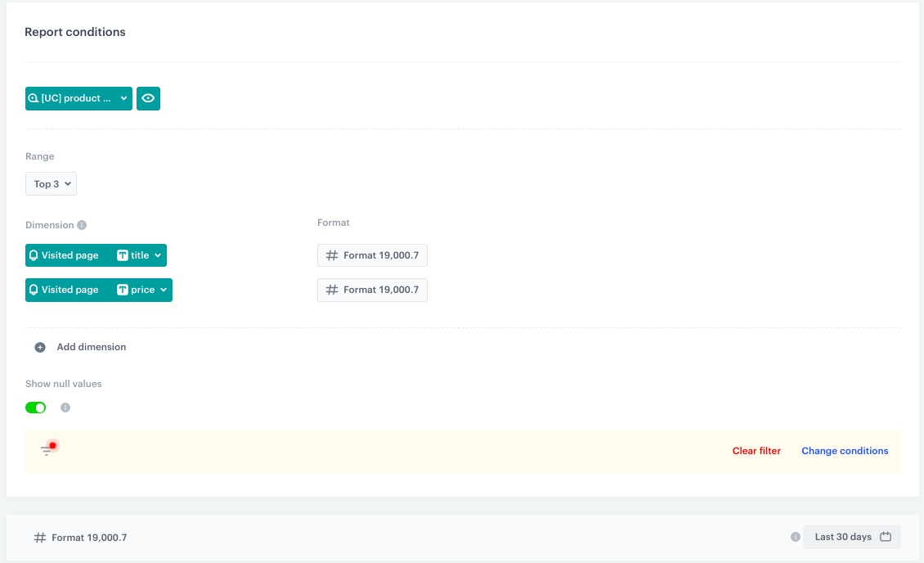Open the title parameter dropdown chevron
This screenshot has height=563, width=924.
pos(158,255)
